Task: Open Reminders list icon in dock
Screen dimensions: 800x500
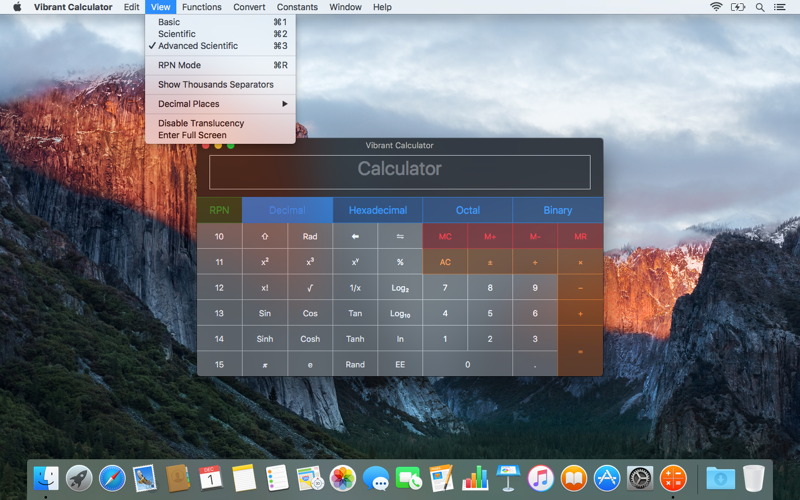Action: coord(277,479)
